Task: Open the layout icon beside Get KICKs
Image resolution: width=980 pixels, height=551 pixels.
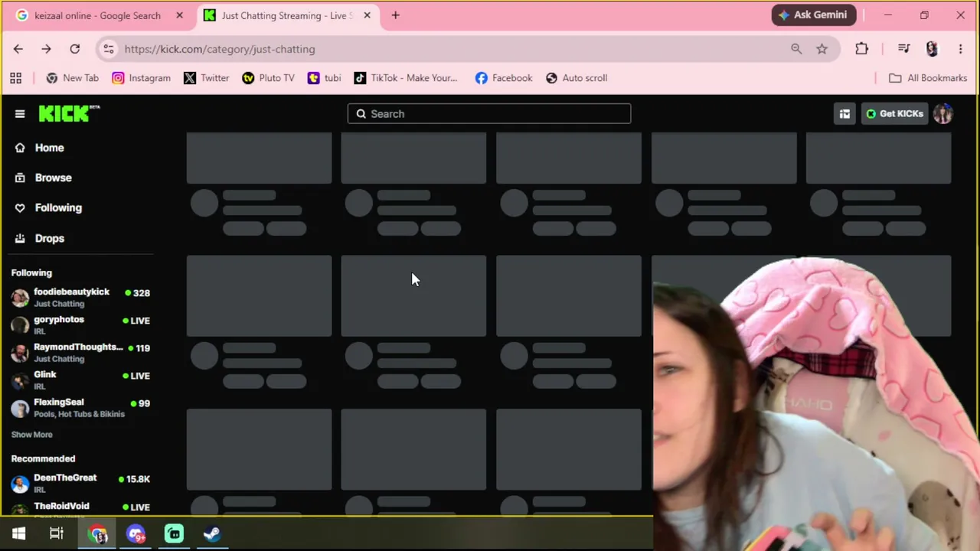Action: [844, 114]
